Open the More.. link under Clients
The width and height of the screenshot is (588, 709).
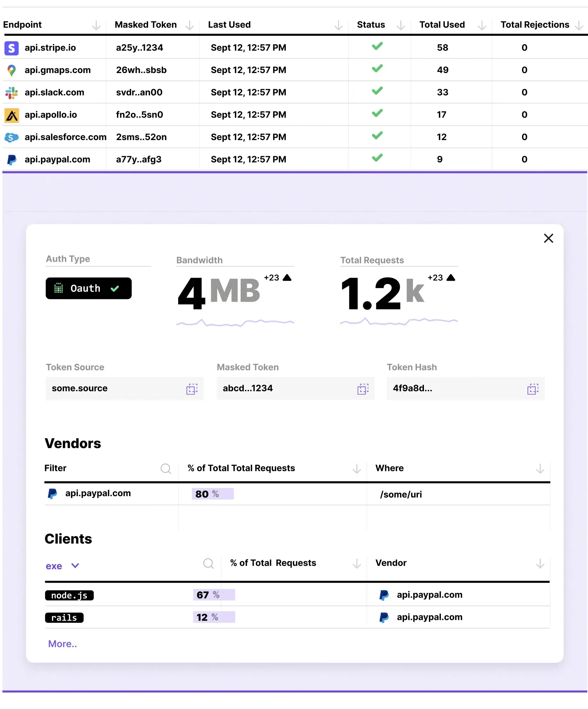tap(62, 644)
